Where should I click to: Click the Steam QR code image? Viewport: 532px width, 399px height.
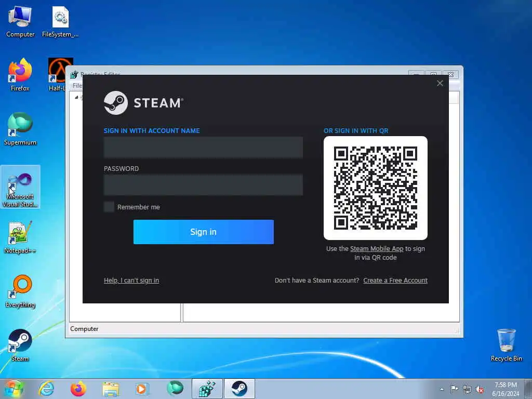376,188
